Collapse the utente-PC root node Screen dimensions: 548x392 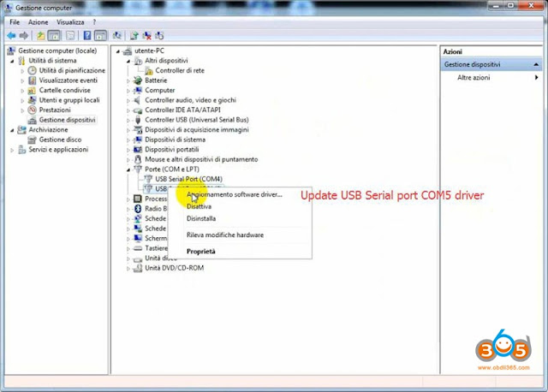click(x=118, y=51)
